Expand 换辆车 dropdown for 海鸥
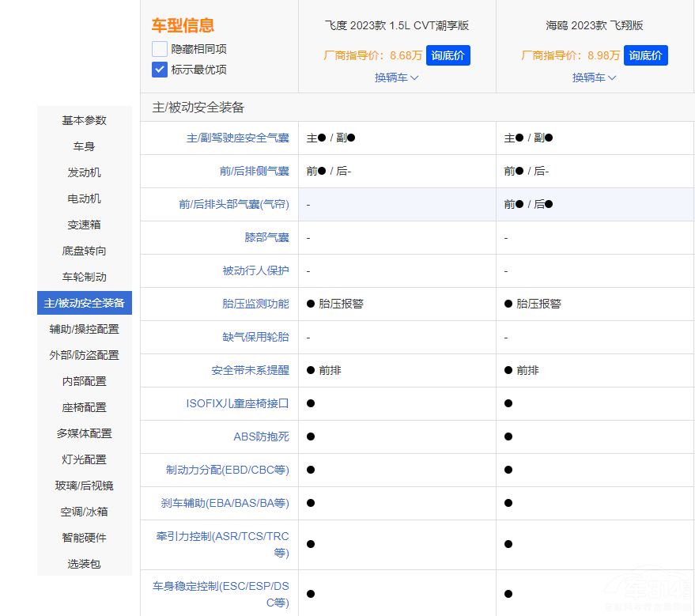The width and height of the screenshot is (695, 616). (595, 77)
